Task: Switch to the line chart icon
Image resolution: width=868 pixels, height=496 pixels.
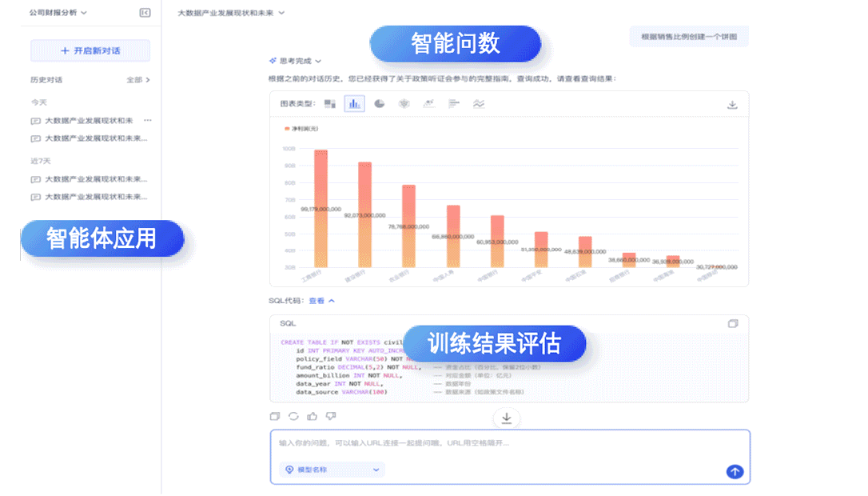Action: click(x=479, y=104)
